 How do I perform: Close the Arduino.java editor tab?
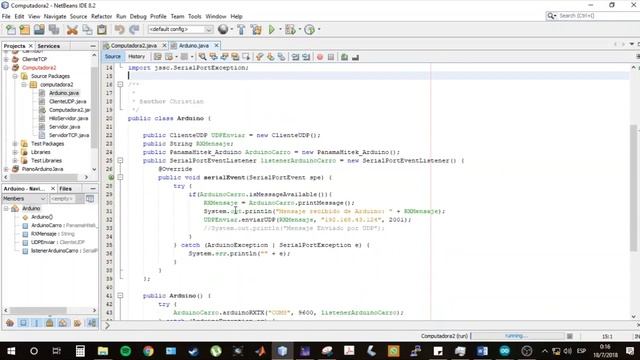point(217,45)
